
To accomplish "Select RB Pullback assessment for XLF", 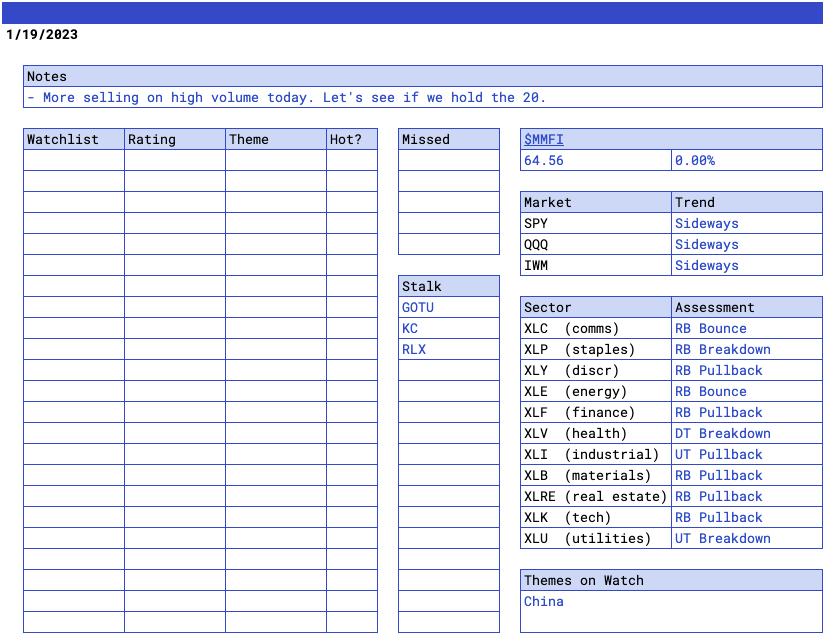I will point(747,412).
